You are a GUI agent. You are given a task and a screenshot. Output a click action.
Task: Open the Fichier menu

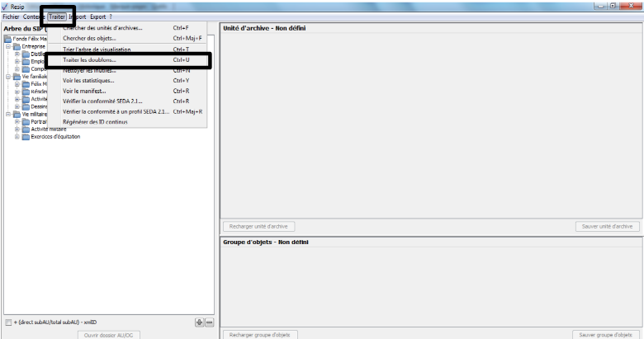[11, 16]
